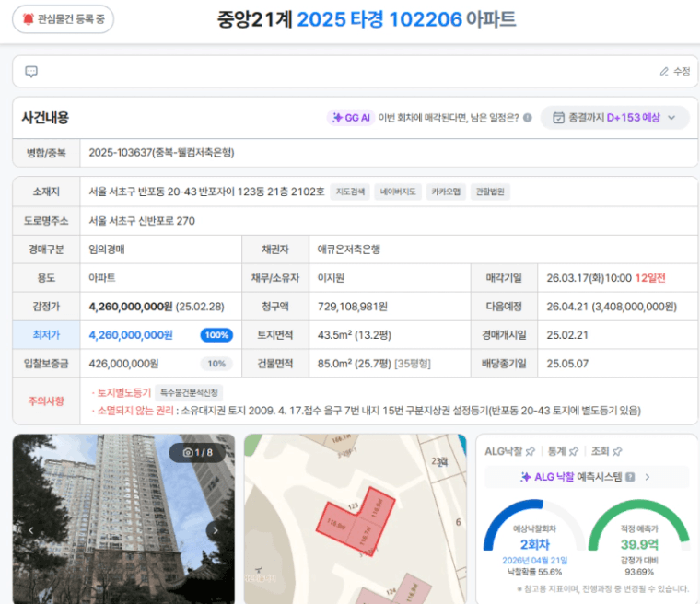Expand the ALG 낙찰 예측시스템 chevron
The width and height of the screenshot is (700, 604).
pyautogui.click(x=647, y=477)
